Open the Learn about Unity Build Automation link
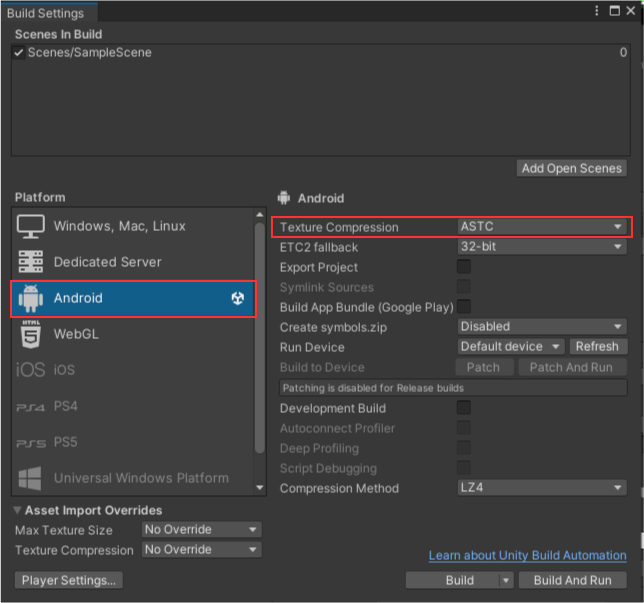Image resolution: width=644 pixels, height=603 pixels. coord(527,555)
